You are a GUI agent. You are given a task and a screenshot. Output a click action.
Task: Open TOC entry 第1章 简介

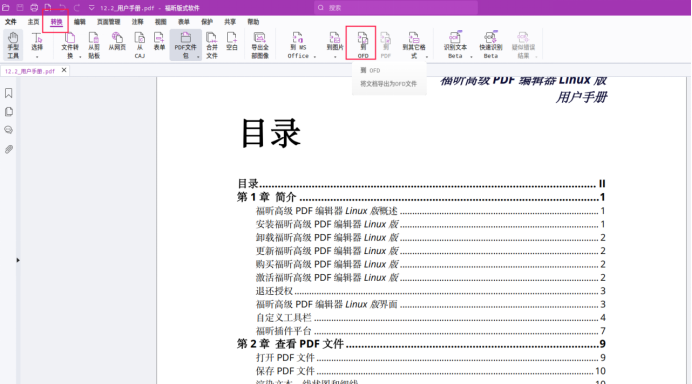[421, 197]
